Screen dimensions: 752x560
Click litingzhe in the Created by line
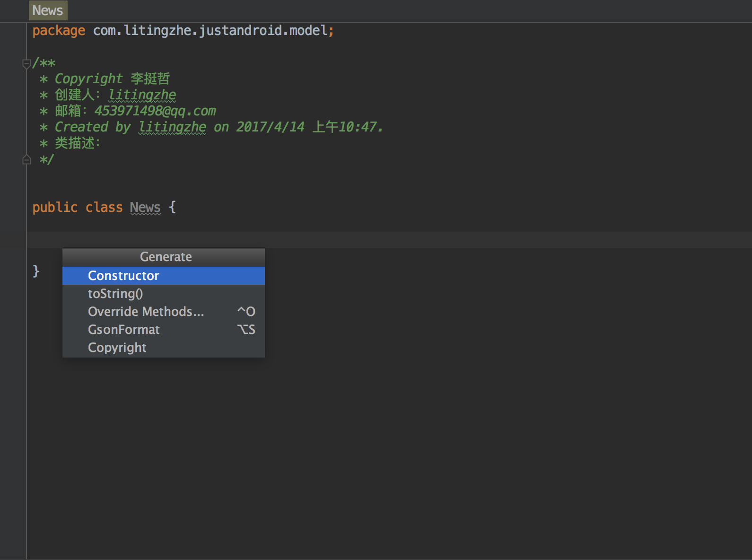pyautogui.click(x=172, y=127)
